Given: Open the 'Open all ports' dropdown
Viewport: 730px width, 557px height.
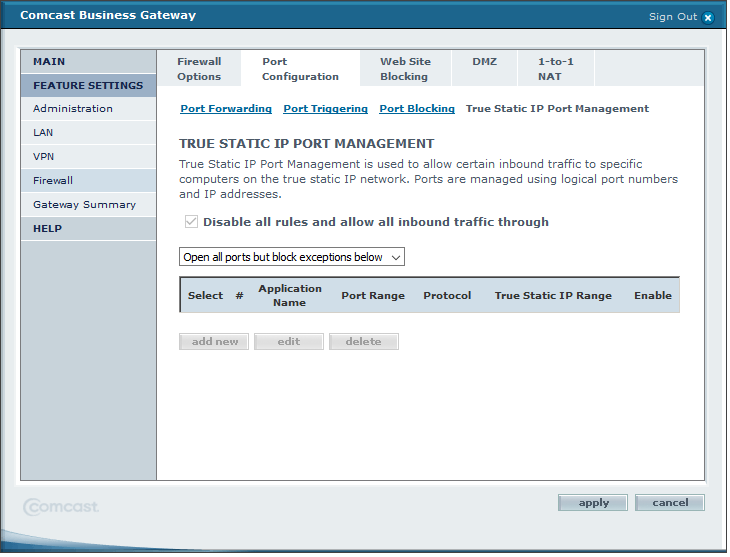Looking at the screenshot, I should coord(293,258).
